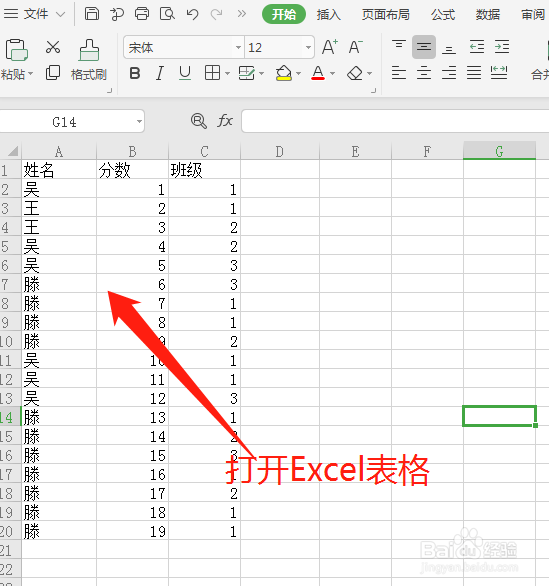Open fill color dropdown arrow
Viewport: 549px width, 586px height.
pos(298,73)
